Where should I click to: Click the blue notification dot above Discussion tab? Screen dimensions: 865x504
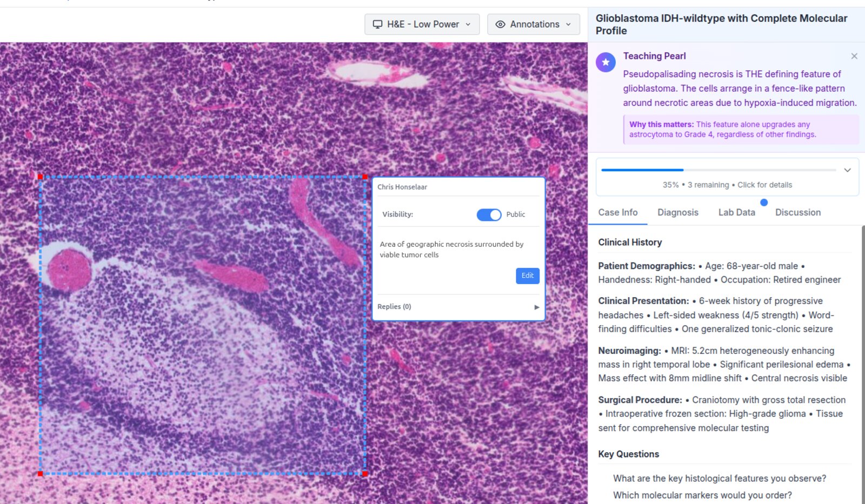[x=764, y=203]
